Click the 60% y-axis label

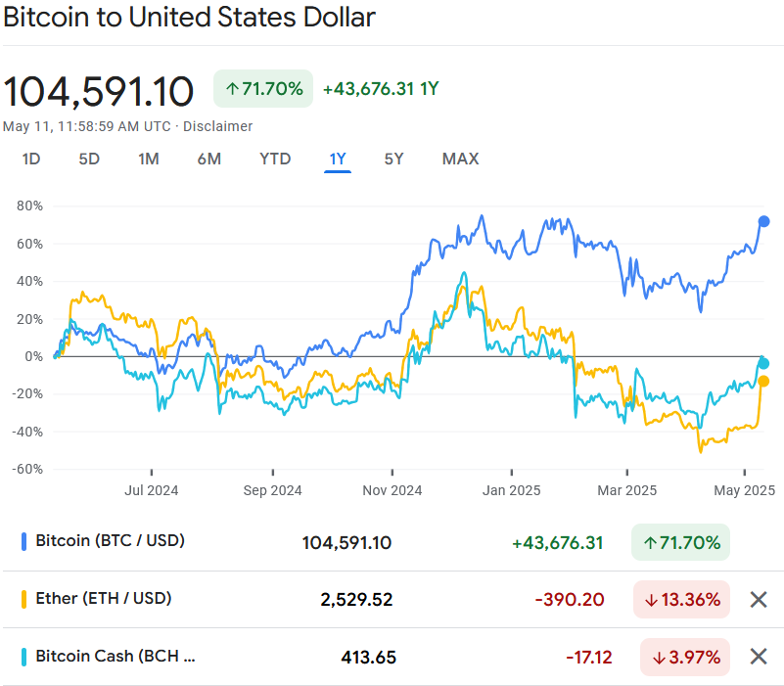(29, 244)
